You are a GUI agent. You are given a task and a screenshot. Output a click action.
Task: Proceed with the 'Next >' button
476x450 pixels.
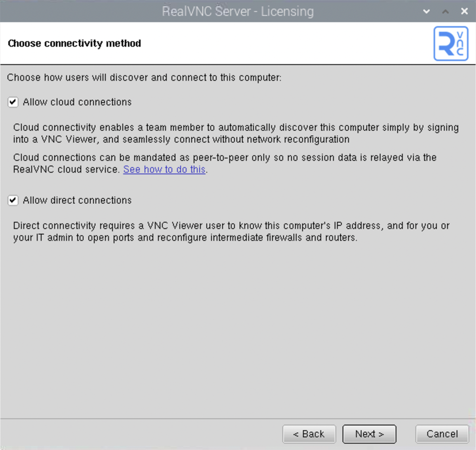click(369, 434)
